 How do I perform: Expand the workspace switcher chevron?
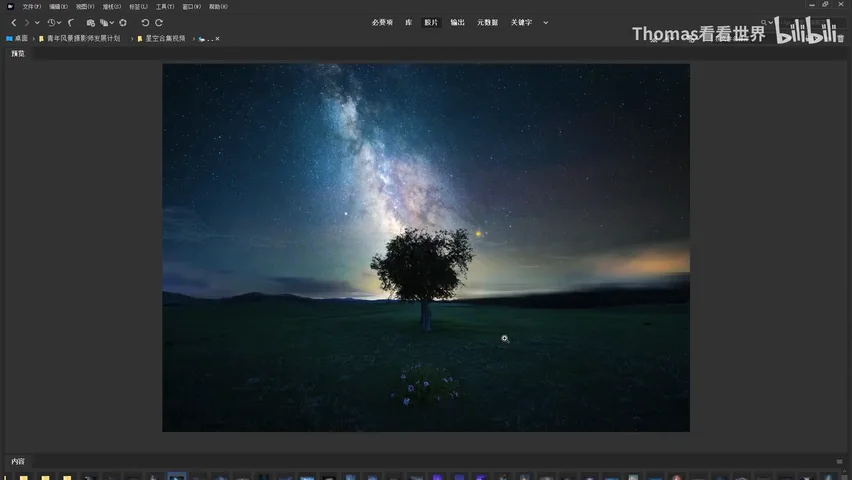point(546,23)
